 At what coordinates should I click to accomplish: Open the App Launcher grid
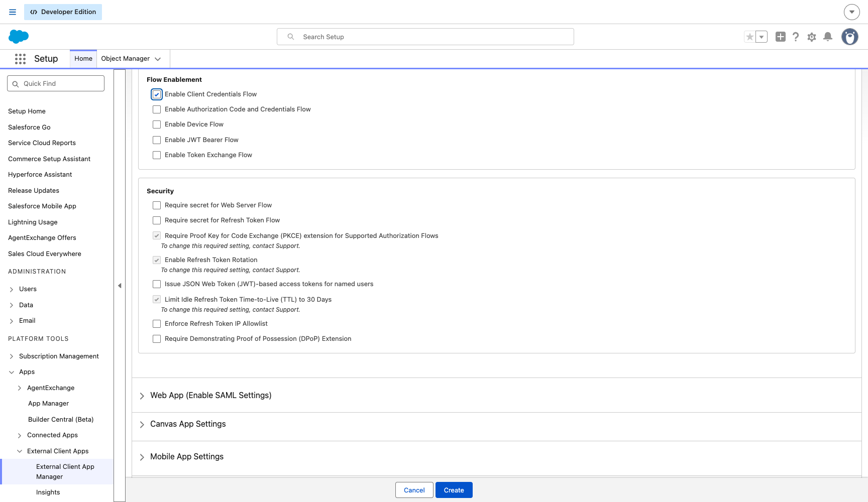coord(20,59)
